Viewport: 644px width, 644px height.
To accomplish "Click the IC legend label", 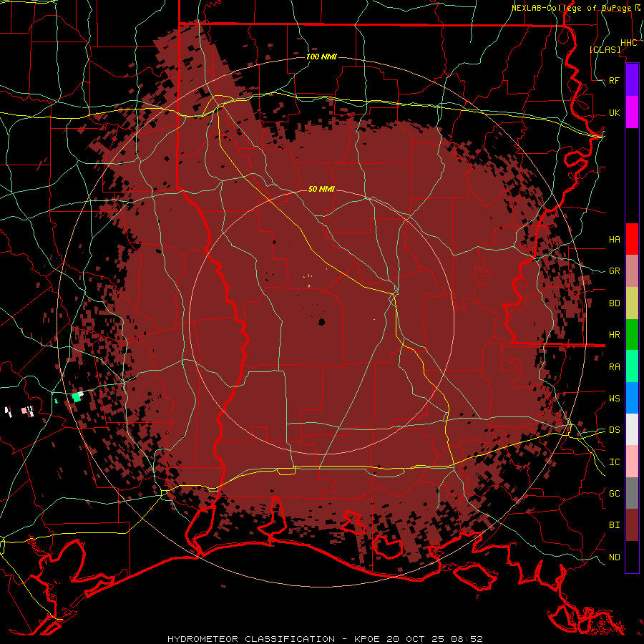I will click(x=614, y=462).
